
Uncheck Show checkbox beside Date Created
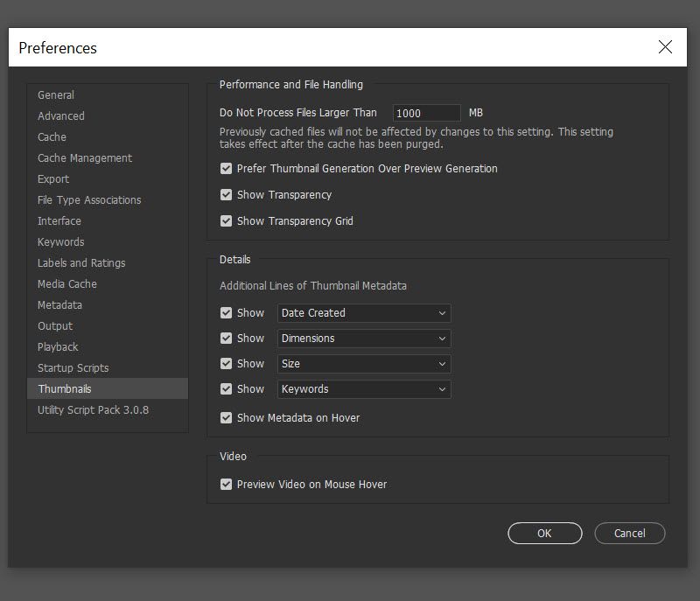click(x=227, y=313)
